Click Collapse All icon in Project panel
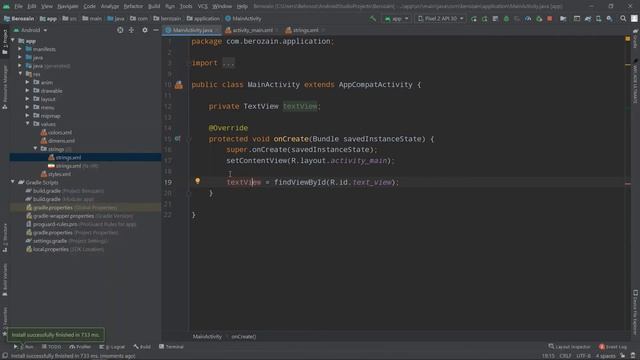This screenshot has height=360, width=640. pos(131,30)
